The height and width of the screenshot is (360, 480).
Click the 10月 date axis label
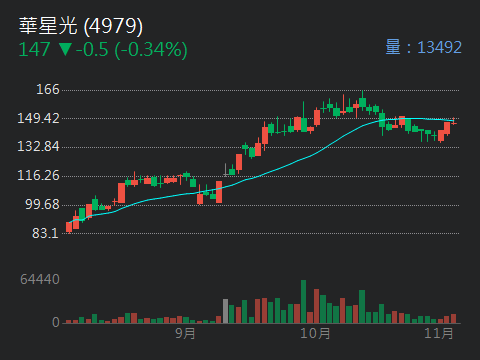(315, 333)
